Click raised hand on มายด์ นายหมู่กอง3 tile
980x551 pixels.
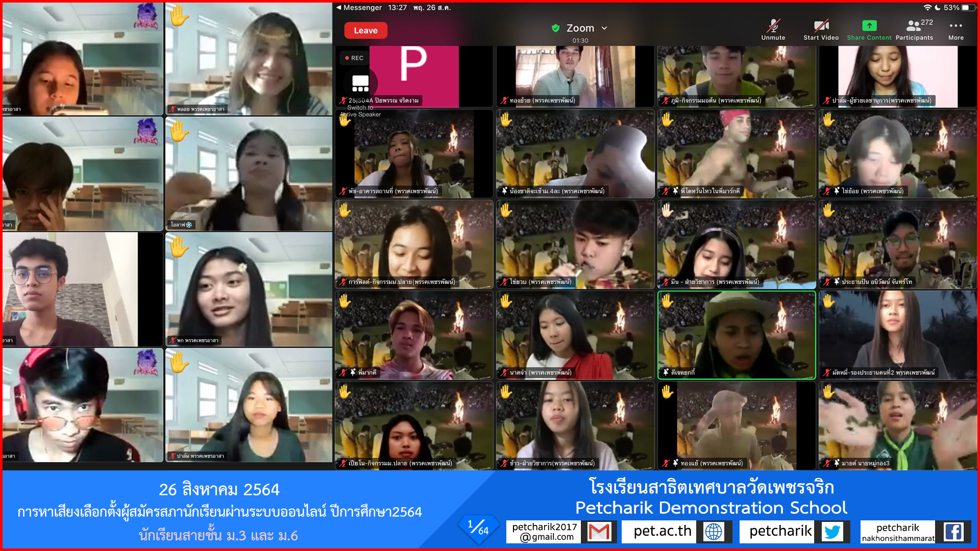tap(829, 392)
